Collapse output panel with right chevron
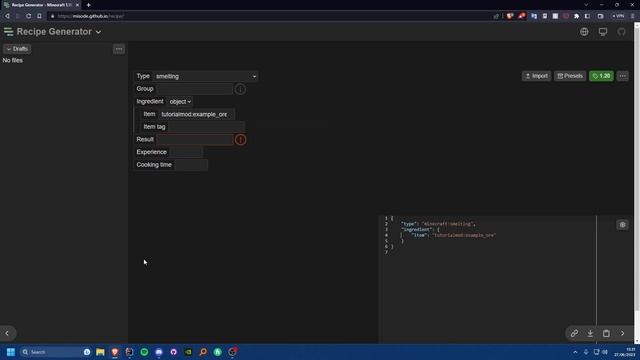The image size is (640, 360). point(622,333)
